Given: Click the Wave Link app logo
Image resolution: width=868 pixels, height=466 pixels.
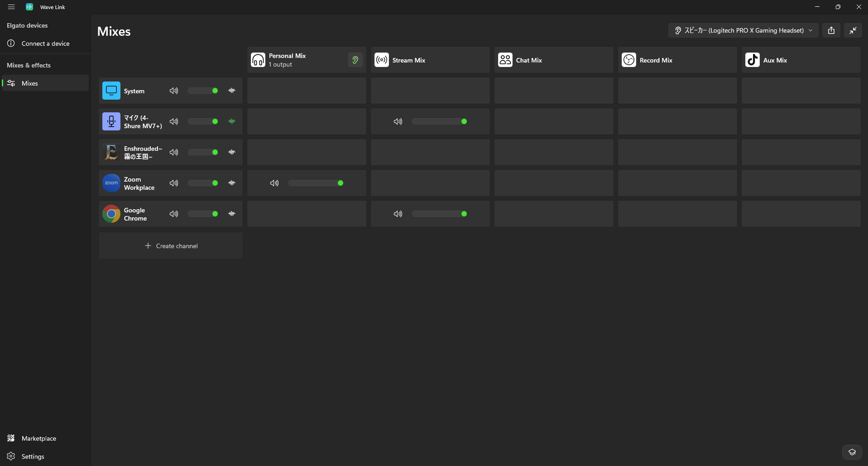Looking at the screenshot, I should tap(29, 7).
